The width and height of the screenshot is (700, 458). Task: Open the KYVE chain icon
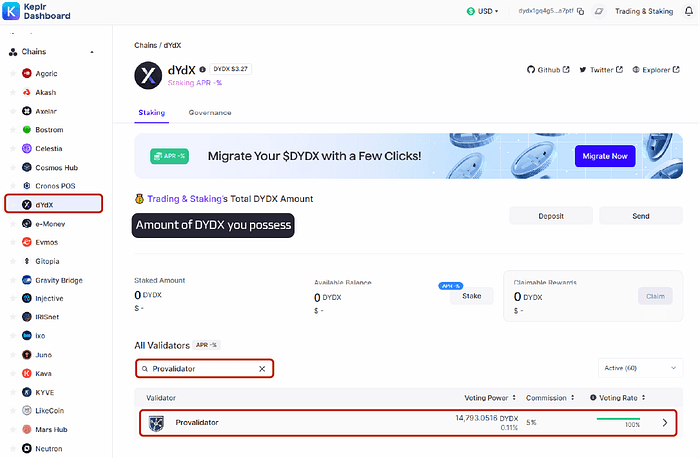pyautogui.click(x=27, y=392)
